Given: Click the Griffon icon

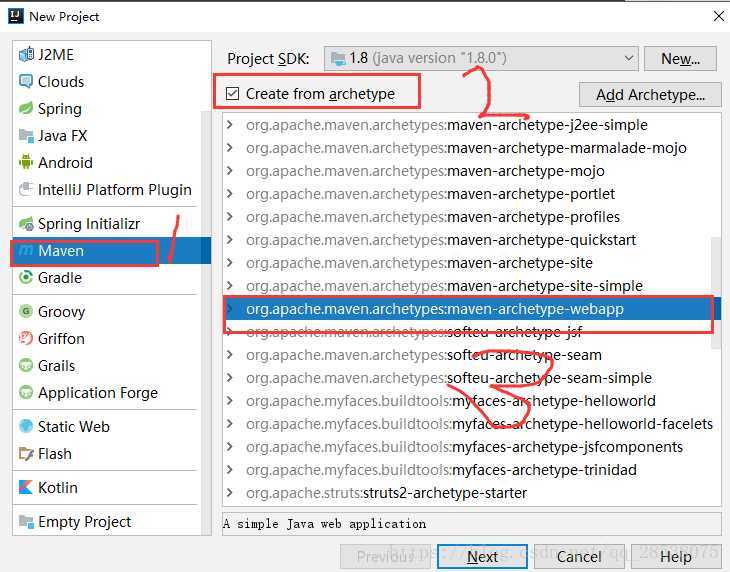Looking at the screenshot, I should click(26, 338).
